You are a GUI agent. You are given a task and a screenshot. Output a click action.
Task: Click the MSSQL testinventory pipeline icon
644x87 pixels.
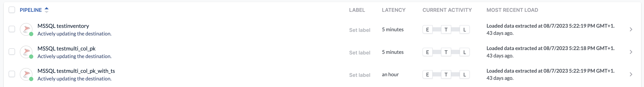pos(26,30)
